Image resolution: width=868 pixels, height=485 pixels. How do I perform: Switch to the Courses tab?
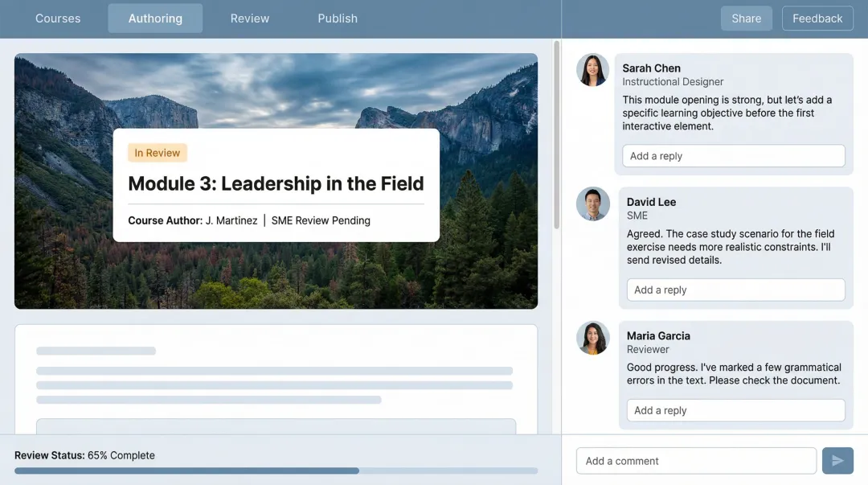(x=57, y=18)
